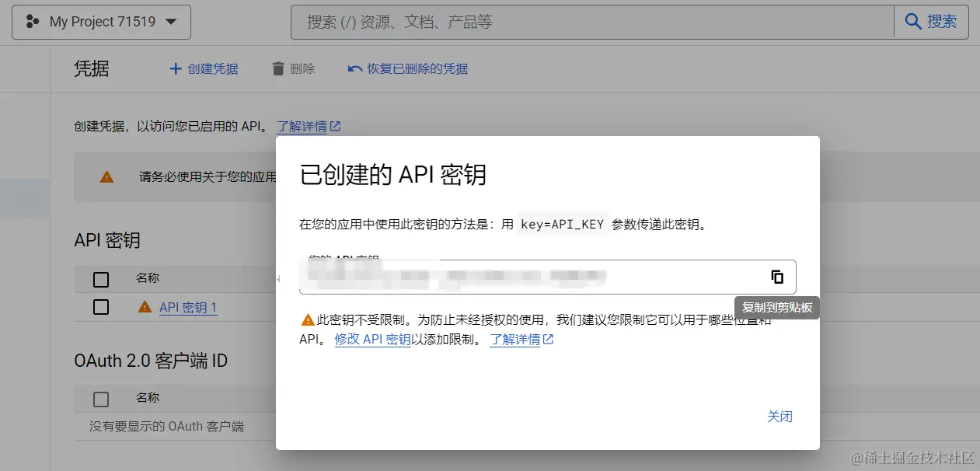Click the 搜索 search button
The height and width of the screenshot is (471, 980).
tap(931, 22)
